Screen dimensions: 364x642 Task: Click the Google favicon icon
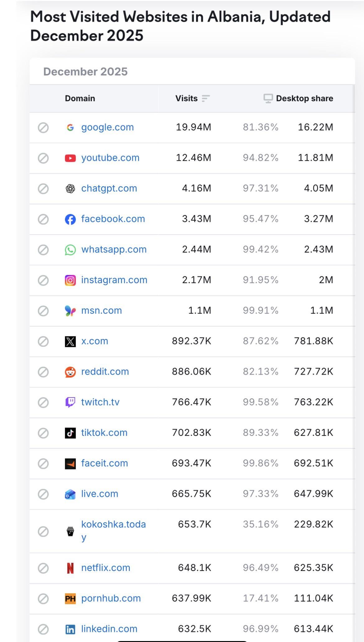(70, 127)
